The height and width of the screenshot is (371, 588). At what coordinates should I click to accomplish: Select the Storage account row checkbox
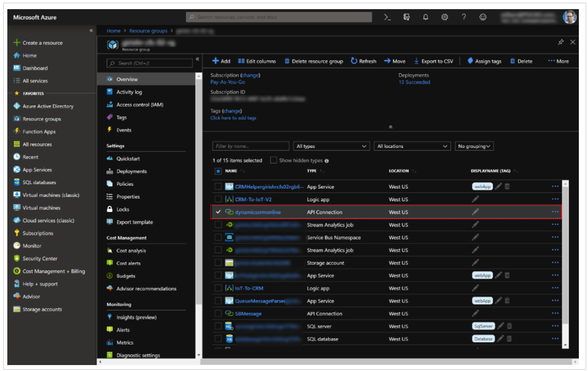[218, 263]
